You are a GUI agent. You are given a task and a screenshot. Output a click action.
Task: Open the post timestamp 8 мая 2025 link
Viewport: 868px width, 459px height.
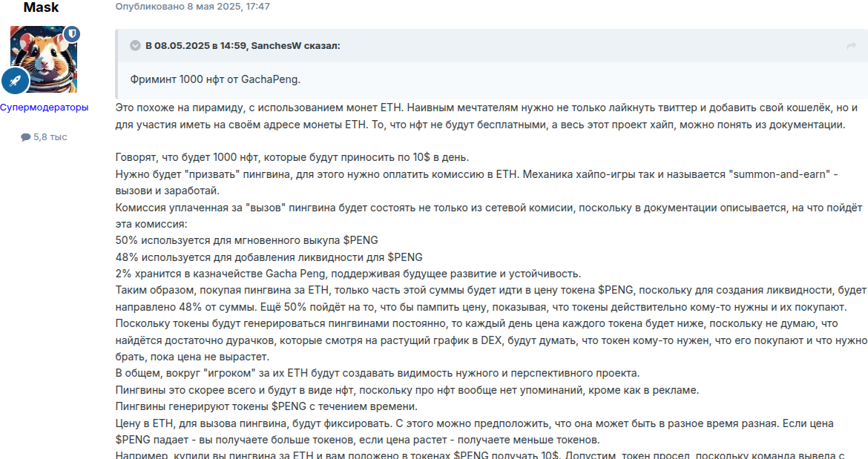192,7
